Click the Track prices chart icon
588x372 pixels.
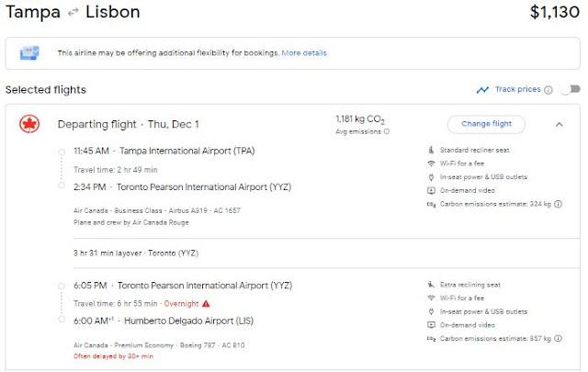pos(482,90)
